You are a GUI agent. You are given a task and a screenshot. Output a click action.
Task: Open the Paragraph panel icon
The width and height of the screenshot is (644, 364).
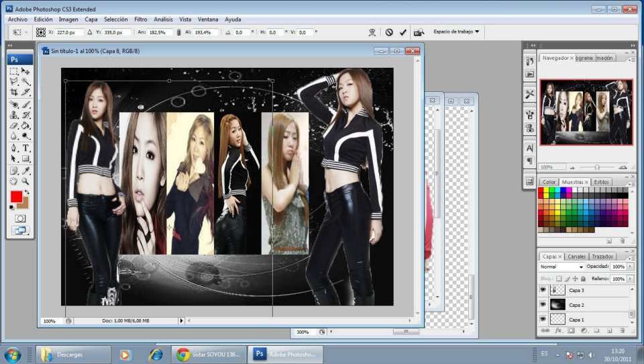click(530, 161)
